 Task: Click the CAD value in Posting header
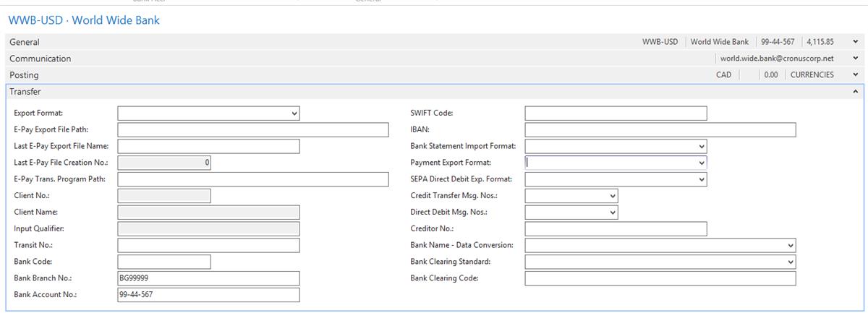pyautogui.click(x=723, y=74)
